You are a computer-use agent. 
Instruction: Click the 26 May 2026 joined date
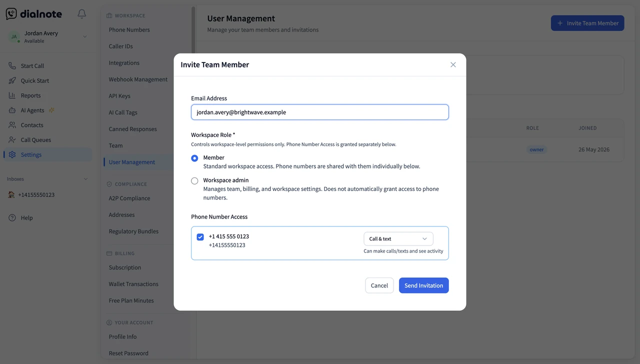[x=594, y=149]
